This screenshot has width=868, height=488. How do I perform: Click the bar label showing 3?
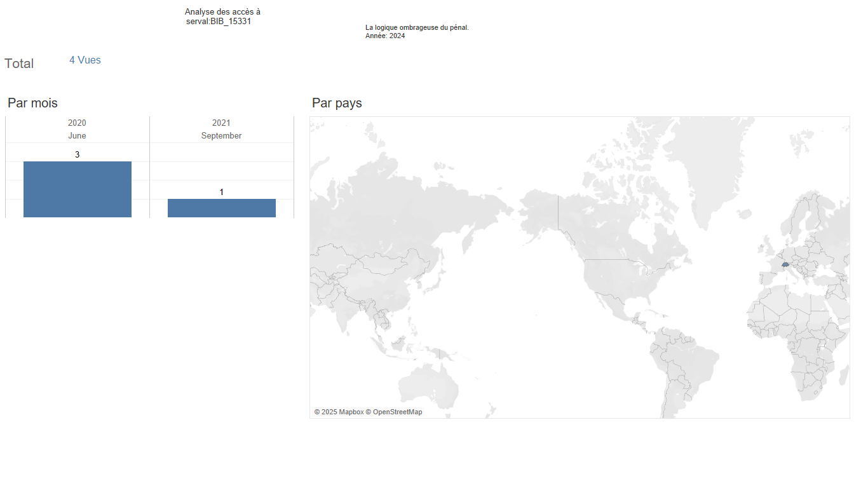pyautogui.click(x=77, y=154)
